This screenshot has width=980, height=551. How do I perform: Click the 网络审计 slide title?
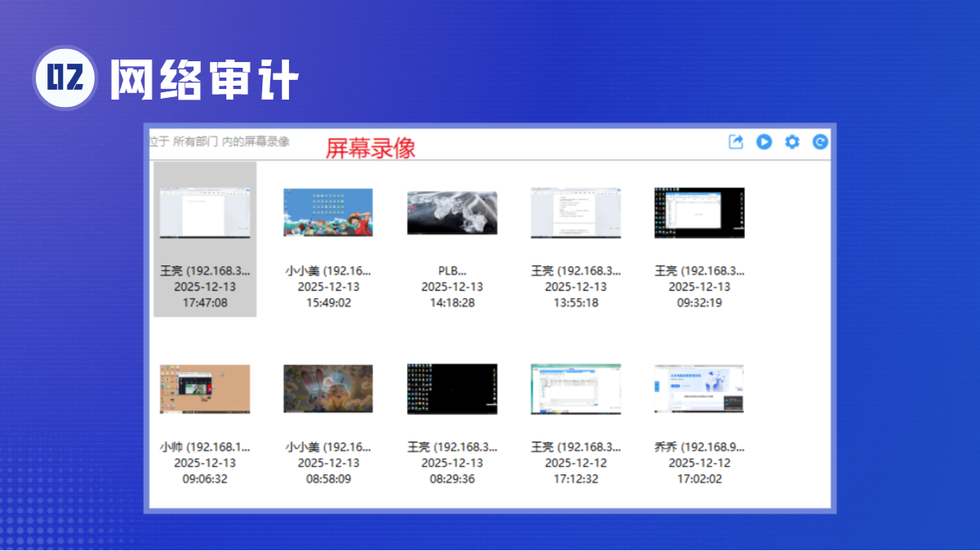[x=204, y=80]
